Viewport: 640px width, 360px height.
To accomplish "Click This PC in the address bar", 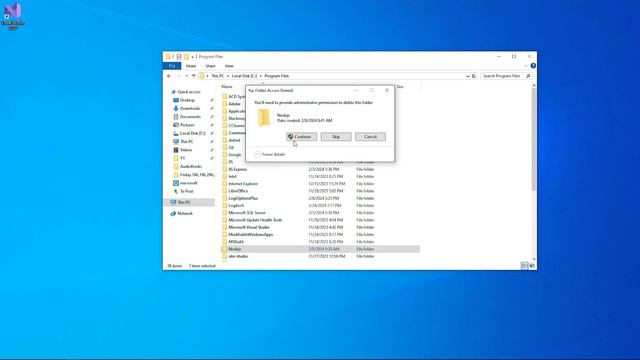I will click(x=218, y=76).
